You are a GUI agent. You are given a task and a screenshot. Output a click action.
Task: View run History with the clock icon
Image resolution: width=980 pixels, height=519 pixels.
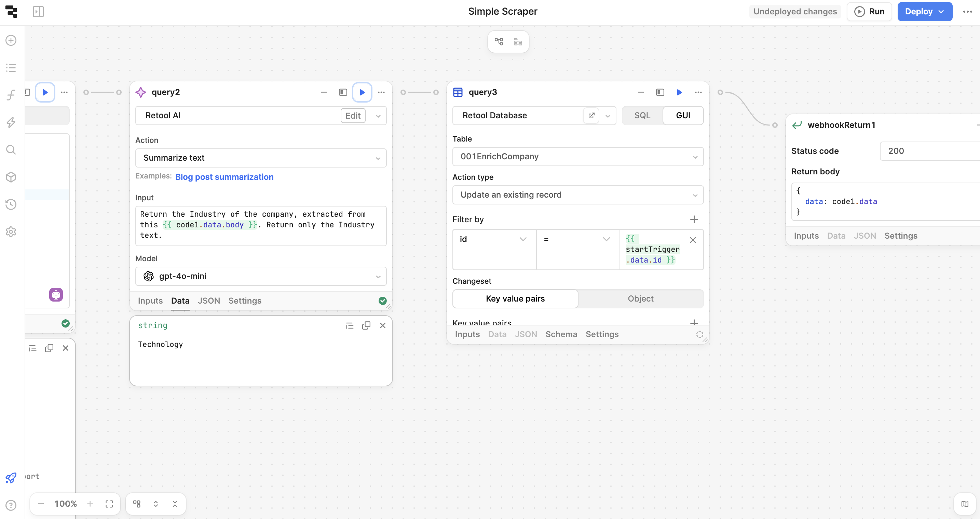click(x=11, y=204)
